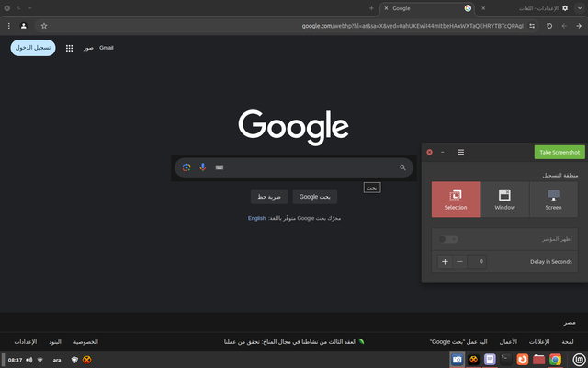Open the orange X tray icon
The width and height of the screenshot is (588, 368).
pos(87,360)
